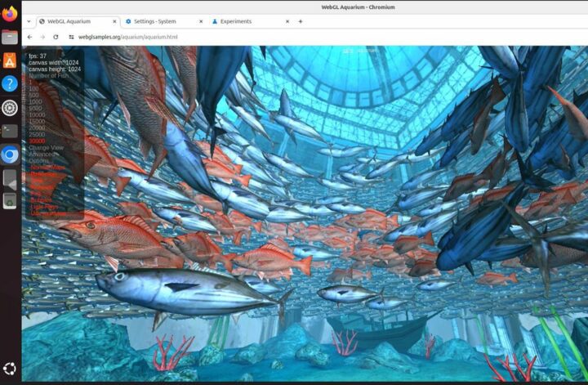Toggle the Bubbles option
588x385 pixels.
tap(41, 200)
